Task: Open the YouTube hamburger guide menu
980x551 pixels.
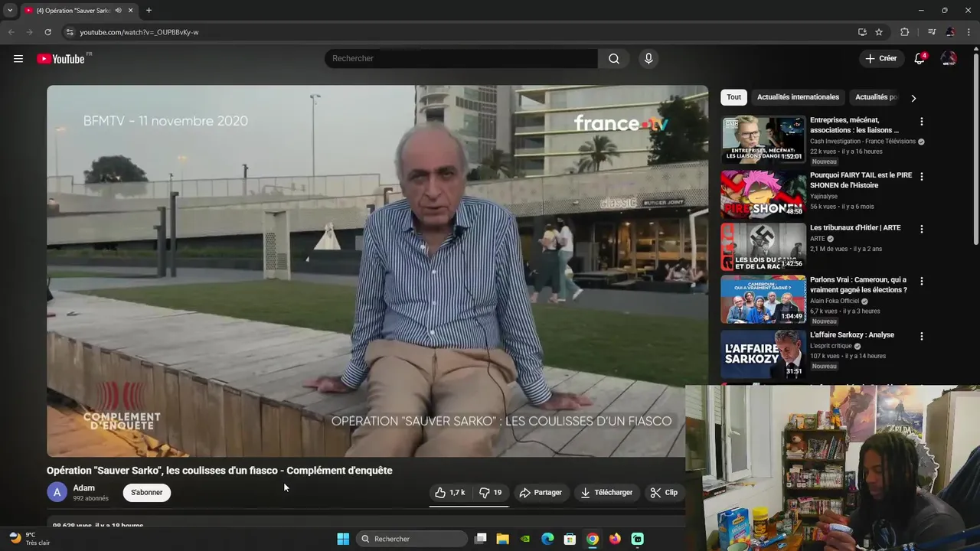Action: (x=18, y=59)
